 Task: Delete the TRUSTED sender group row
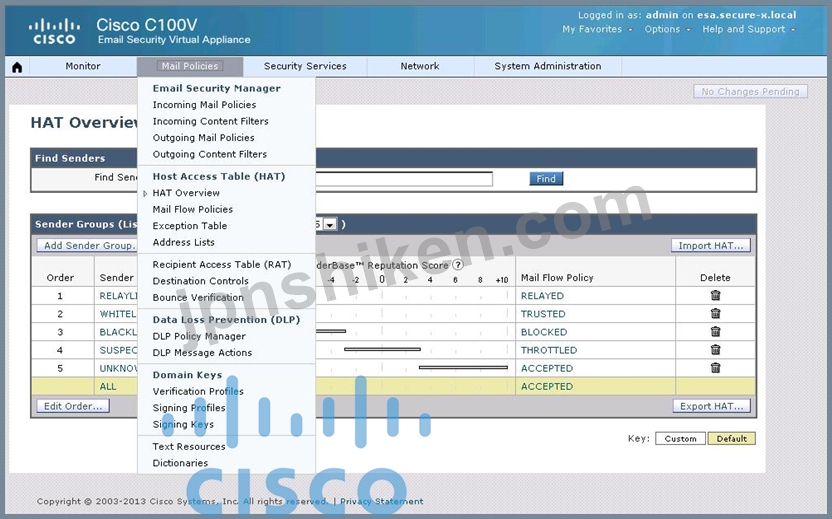715,314
